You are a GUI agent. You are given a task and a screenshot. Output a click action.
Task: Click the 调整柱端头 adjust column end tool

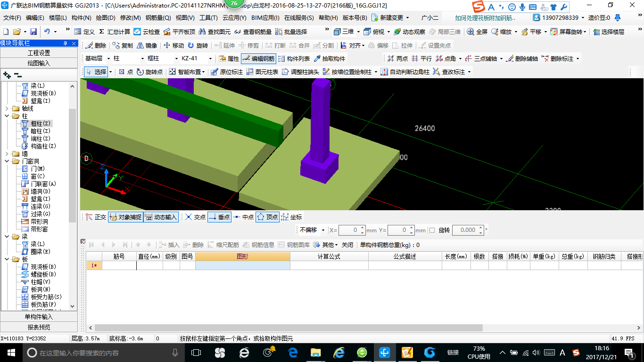click(300, 72)
